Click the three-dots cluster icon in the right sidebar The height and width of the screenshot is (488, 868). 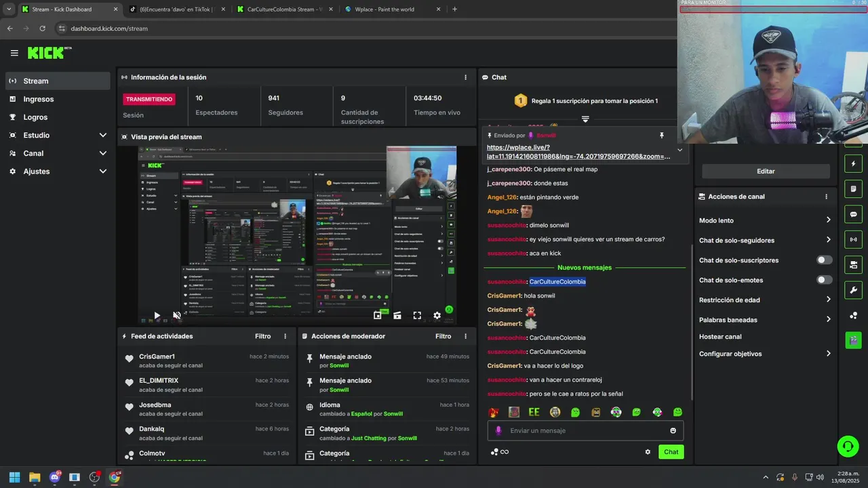click(853, 315)
